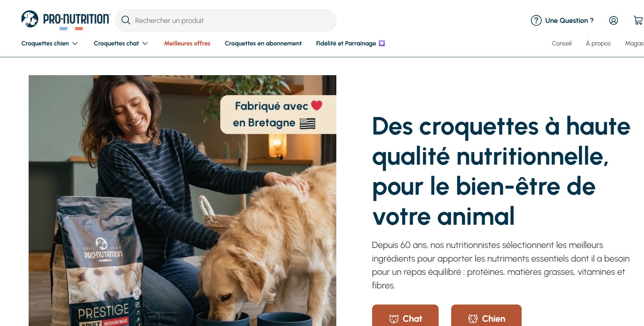Open the Croquettes chien menu
644x326 pixels.
click(x=45, y=43)
